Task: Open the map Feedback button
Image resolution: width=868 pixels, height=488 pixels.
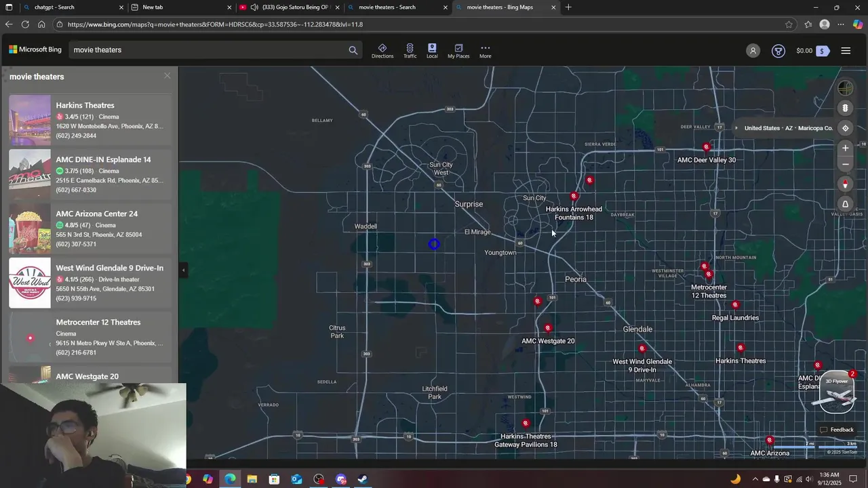Action: [x=837, y=430]
